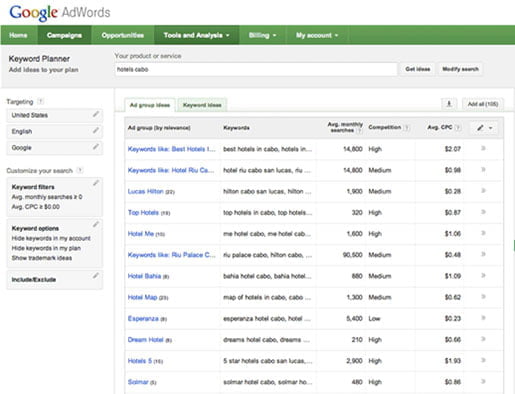Click help icon beside Avg. monthly searches
Screen dimensions: 515x394
click(359, 131)
